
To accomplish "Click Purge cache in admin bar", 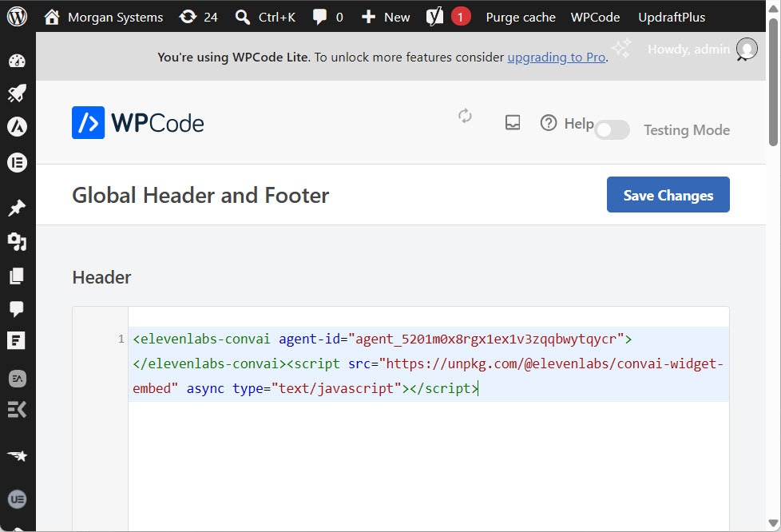I will tap(521, 17).
